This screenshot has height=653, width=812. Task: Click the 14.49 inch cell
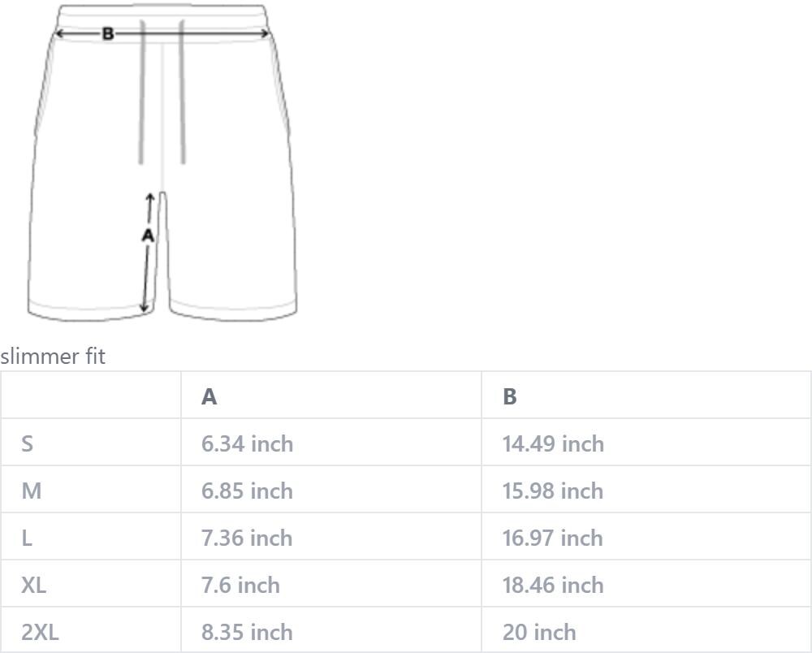[x=646, y=443]
